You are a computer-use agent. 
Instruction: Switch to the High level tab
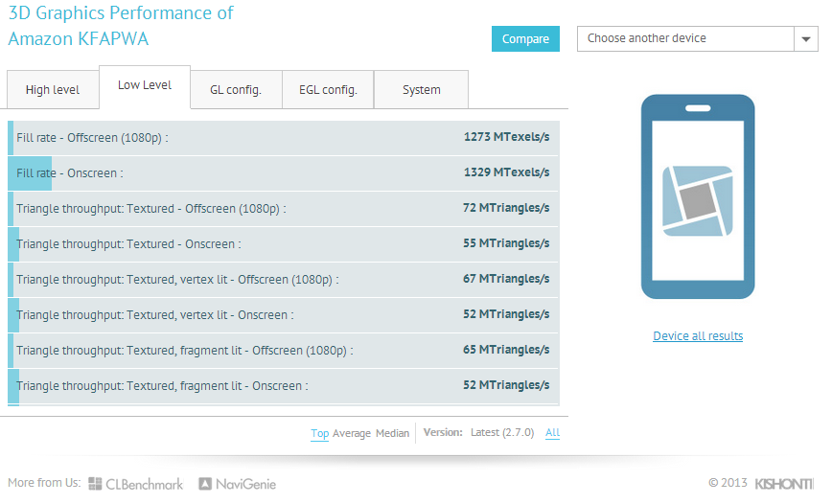(53, 90)
